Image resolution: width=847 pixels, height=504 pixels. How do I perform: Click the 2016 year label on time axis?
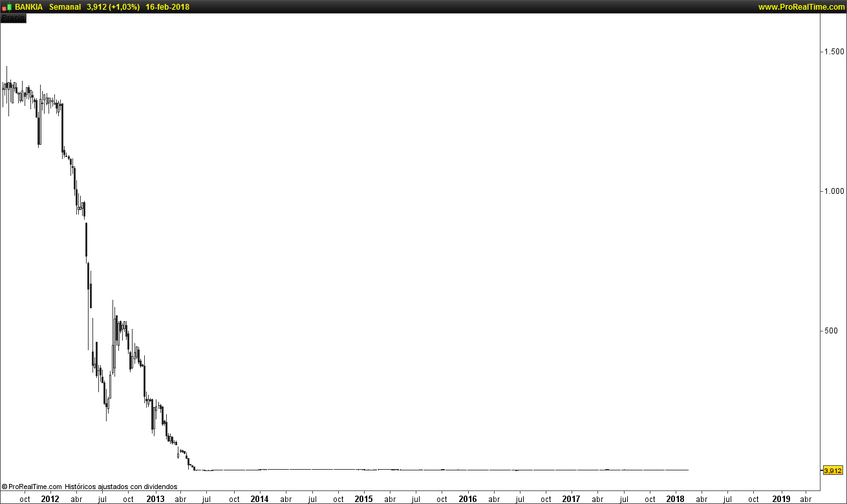467,499
